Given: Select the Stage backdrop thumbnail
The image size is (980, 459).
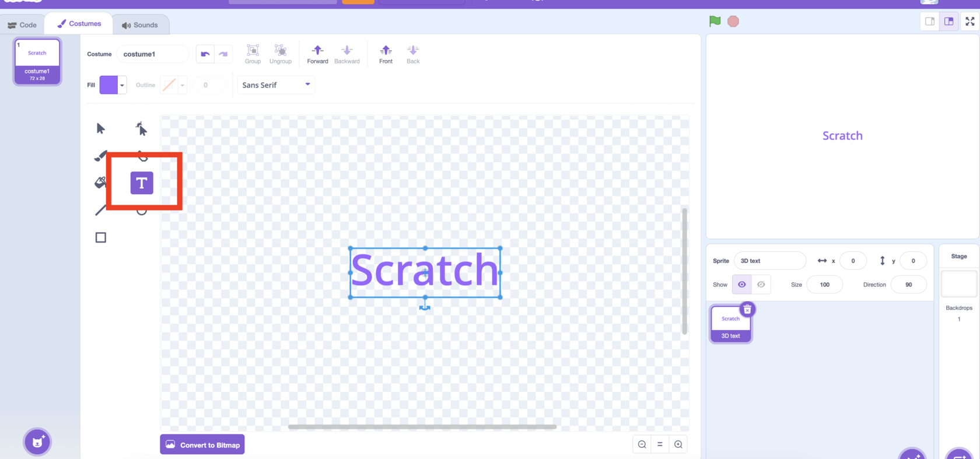Looking at the screenshot, I should point(958,284).
